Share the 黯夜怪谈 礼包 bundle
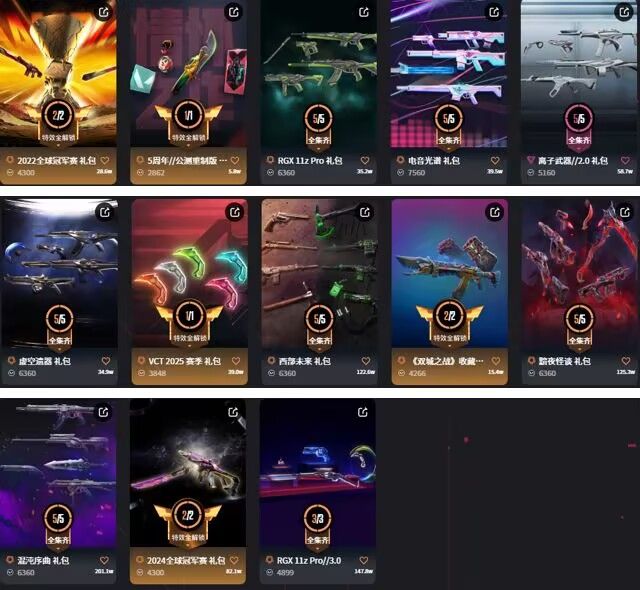The image size is (640, 590). 625,212
